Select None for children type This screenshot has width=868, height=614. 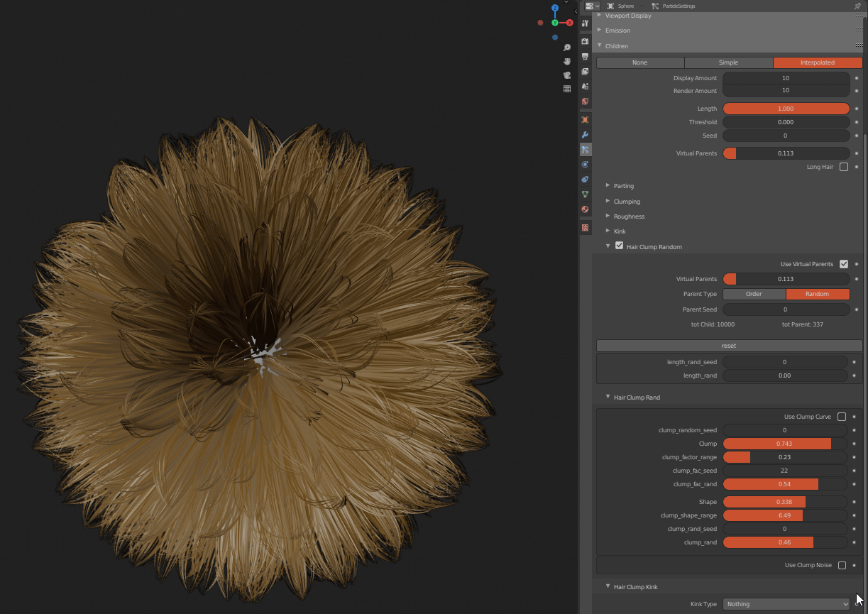639,62
